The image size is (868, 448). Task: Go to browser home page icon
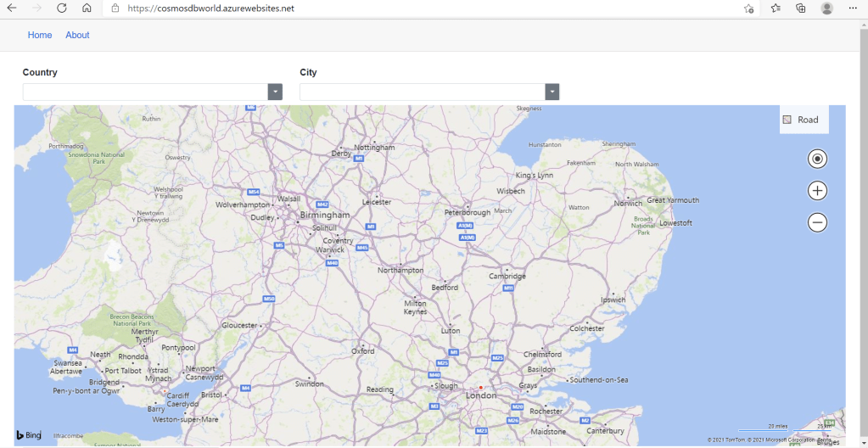click(x=87, y=8)
